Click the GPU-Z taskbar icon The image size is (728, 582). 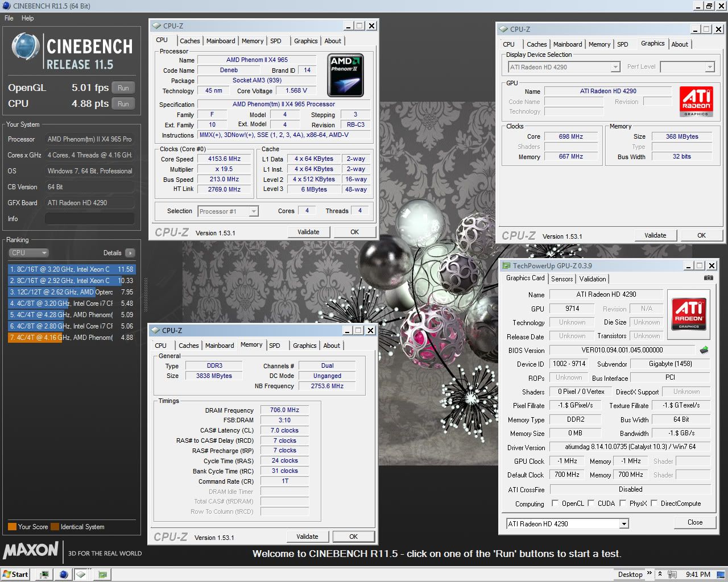[x=102, y=574]
